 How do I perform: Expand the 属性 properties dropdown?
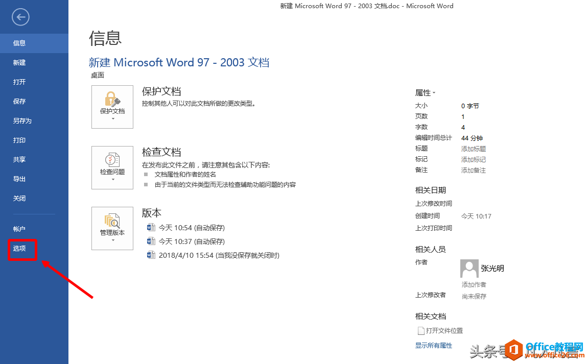click(x=425, y=92)
